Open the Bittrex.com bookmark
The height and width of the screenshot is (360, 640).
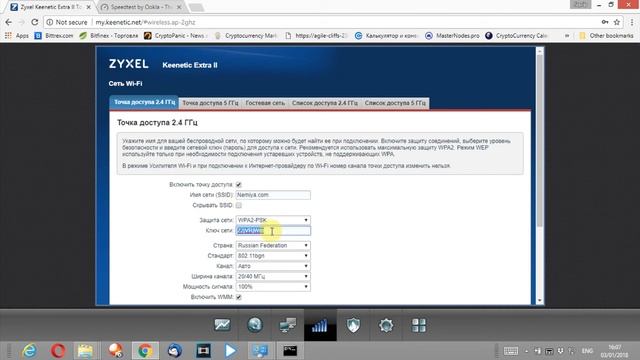click(54, 36)
